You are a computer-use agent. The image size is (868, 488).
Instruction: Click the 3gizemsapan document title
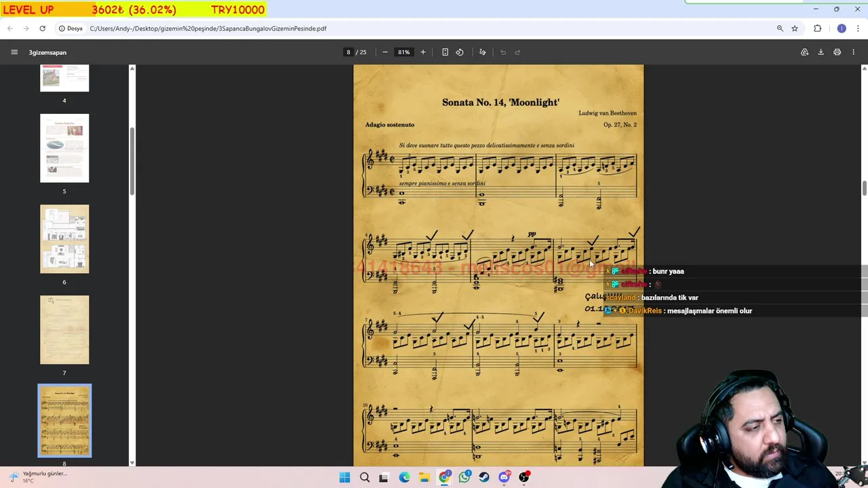[x=47, y=52]
